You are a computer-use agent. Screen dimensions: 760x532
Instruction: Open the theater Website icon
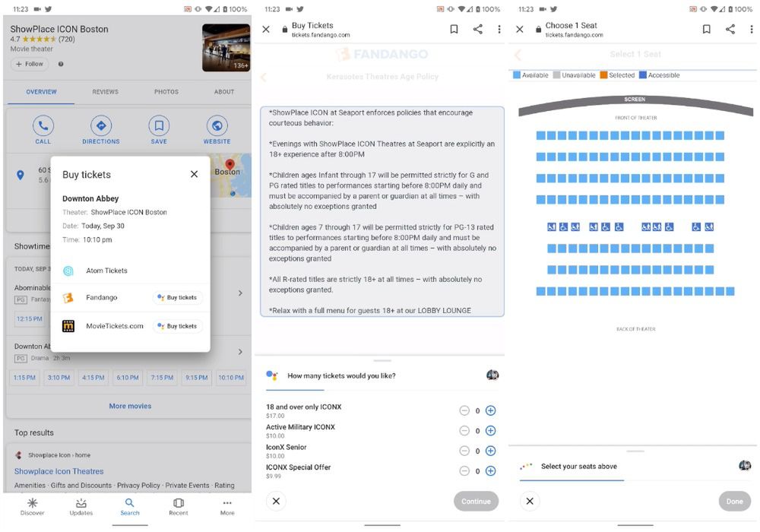point(217,126)
